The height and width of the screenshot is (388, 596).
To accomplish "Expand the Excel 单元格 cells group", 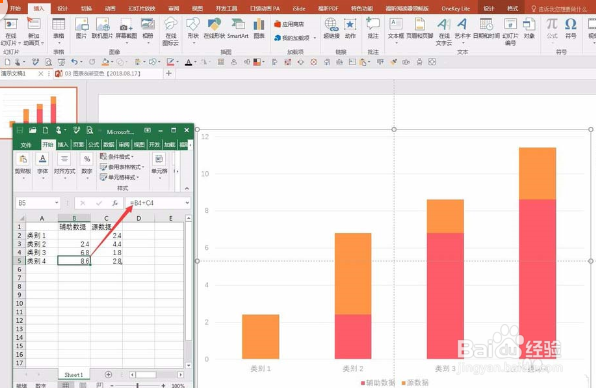I will [x=159, y=165].
